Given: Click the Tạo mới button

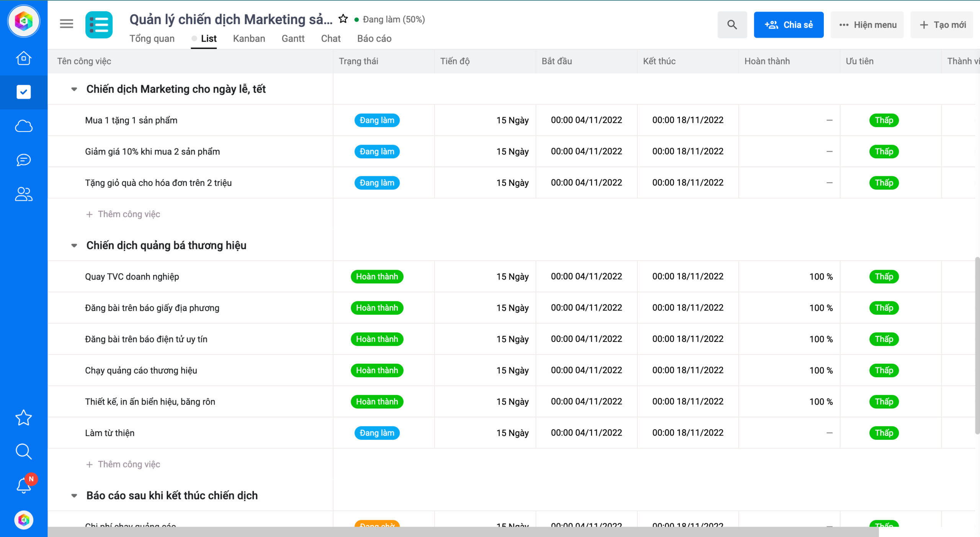Looking at the screenshot, I should coord(942,24).
